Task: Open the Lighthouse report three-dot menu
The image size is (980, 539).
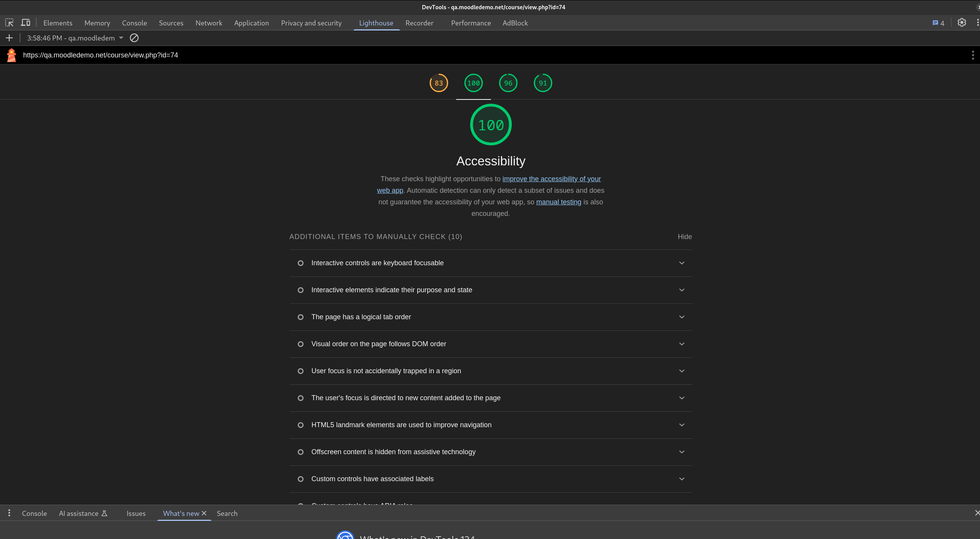Action: [x=973, y=55]
